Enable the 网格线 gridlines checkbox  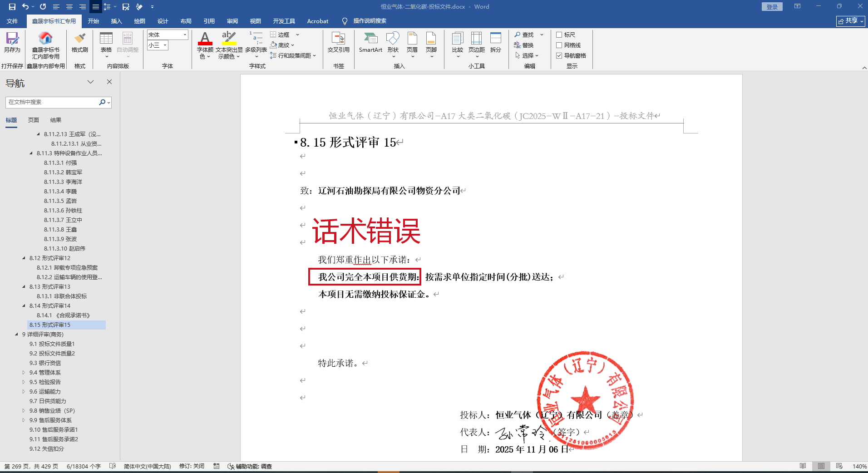click(x=559, y=45)
